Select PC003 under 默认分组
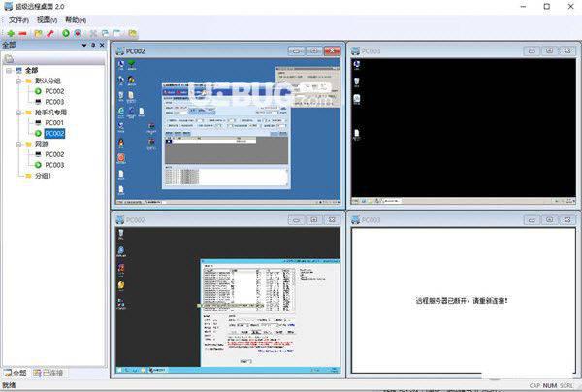 (x=54, y=101)
